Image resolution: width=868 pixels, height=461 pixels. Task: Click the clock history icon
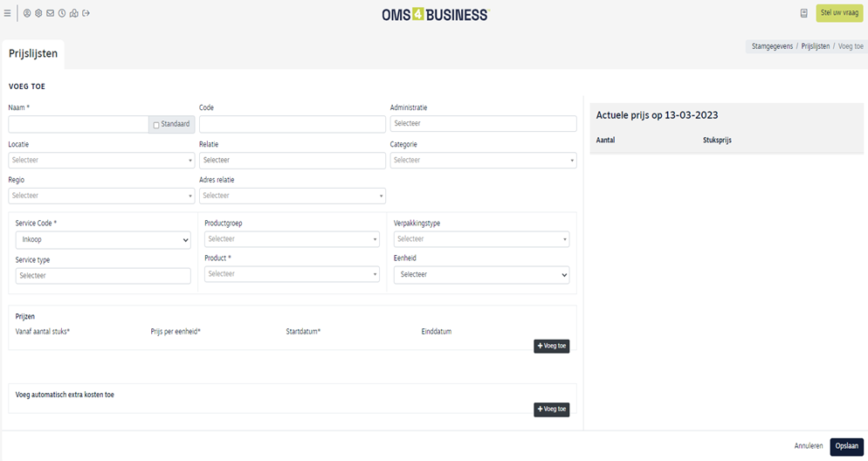(x=62, y=13)
